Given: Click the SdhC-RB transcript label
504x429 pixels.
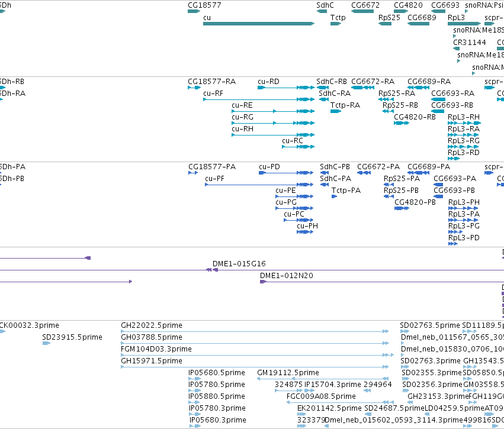Looking at the screenshot, I should click(332, 82).
